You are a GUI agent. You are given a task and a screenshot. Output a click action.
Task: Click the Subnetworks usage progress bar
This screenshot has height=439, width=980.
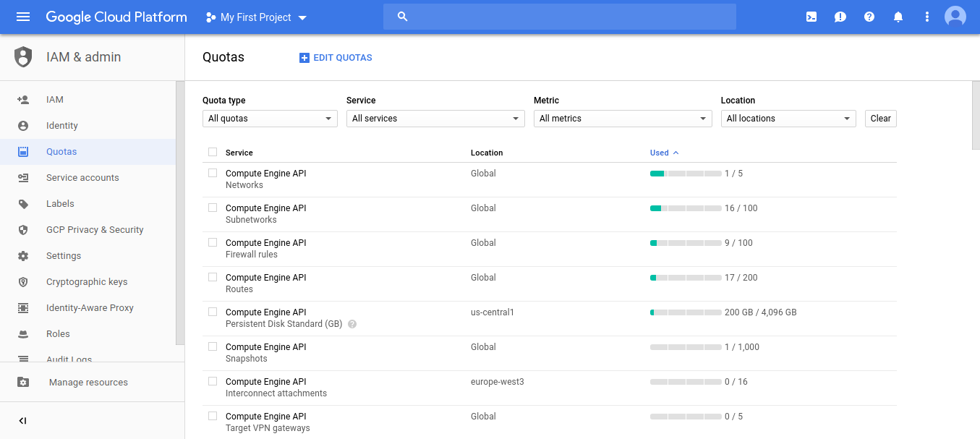(686, 208)
